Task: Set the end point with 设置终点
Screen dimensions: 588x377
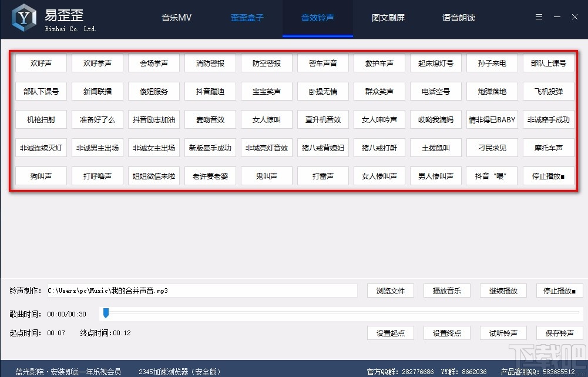Action: pyautogui.click(x=446, y=332)
